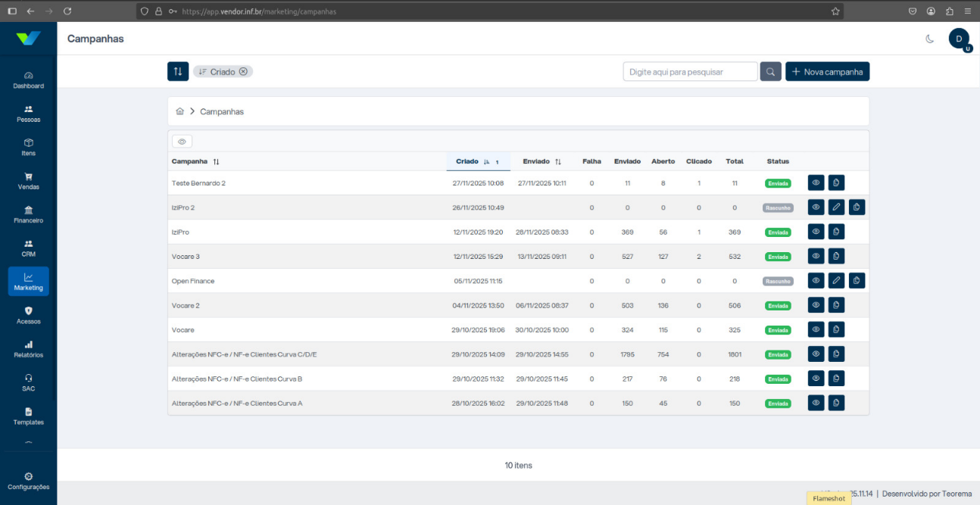Click the search magnifier button
This screenshot has width=980, height=505.
(770, 72)
